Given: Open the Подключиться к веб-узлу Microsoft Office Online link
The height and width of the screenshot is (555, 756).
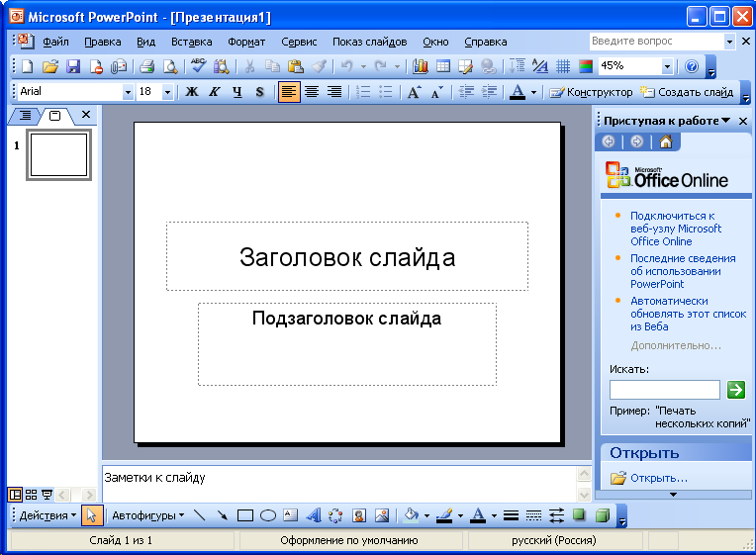Looking at the screenshot, I should 676,229.
